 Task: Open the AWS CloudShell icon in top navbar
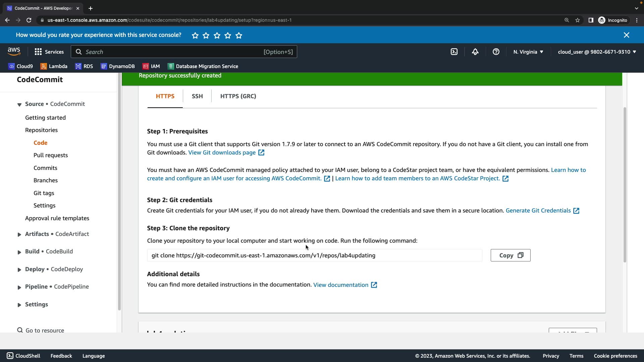coord(454,52)
